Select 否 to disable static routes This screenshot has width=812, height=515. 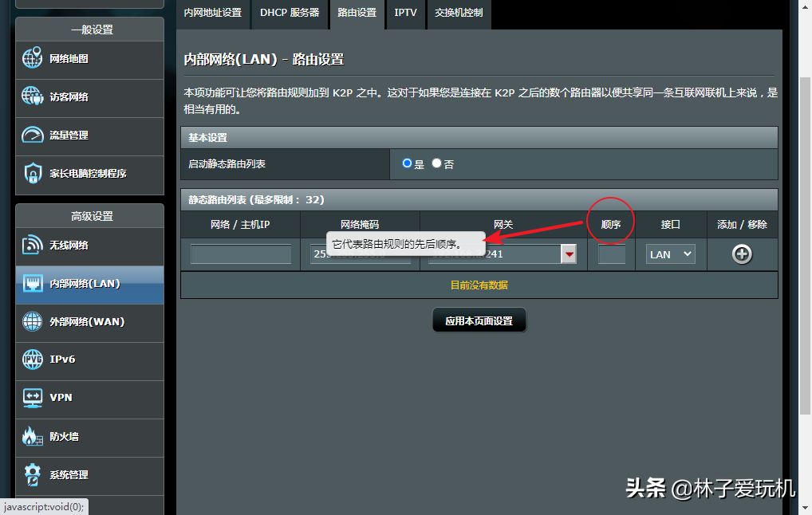click(x=436, y=163)
